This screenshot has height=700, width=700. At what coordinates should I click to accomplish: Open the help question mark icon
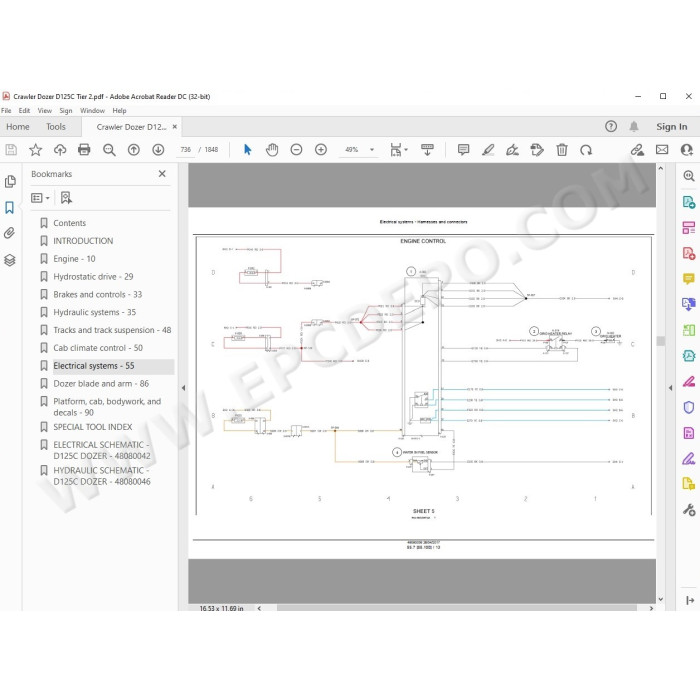click(611, 127)
